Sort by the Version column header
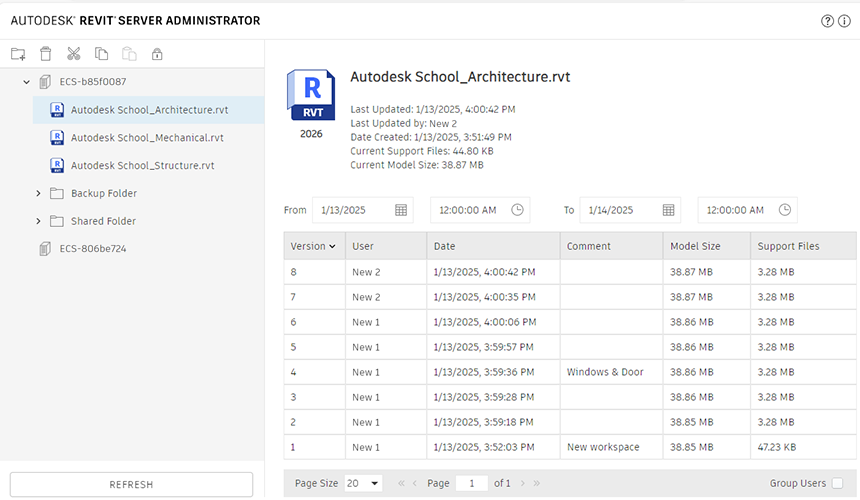 (x=313, y=246)
